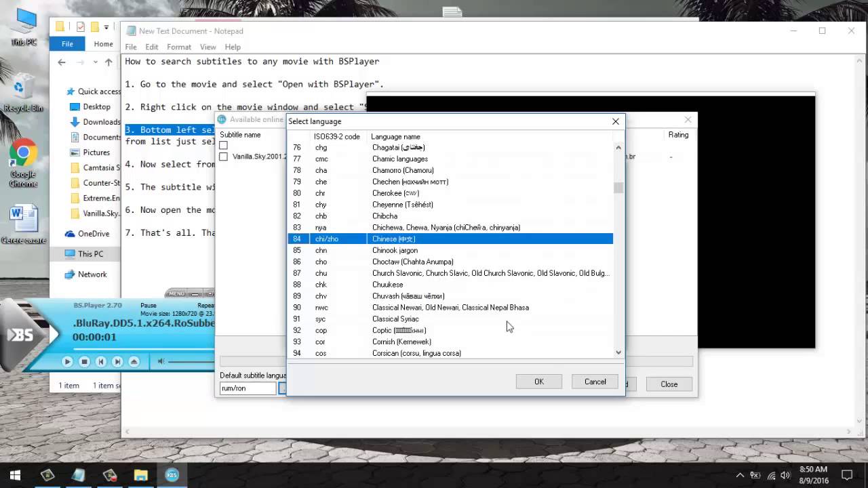The width and height of the screenshot is (868, 488).
Task: Click Explorer properties quick-access icon
Action: pos(81,27)
